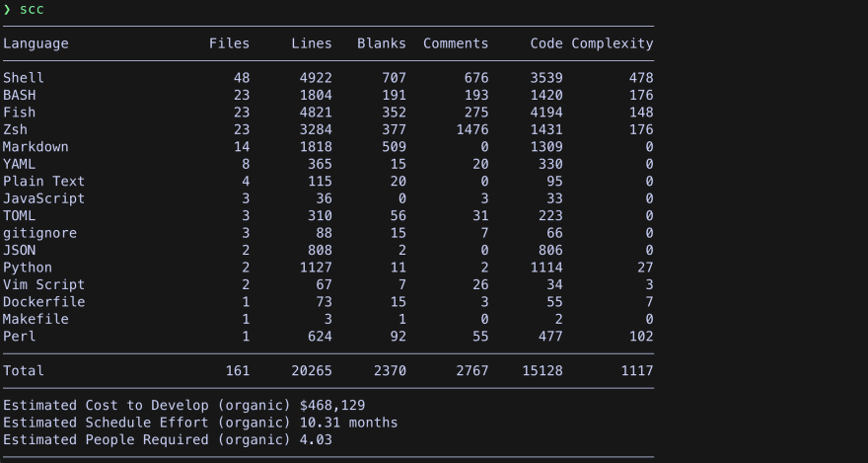Select the 'Total' row label
The width and height of the screenshot is (868, 463).
24,370
